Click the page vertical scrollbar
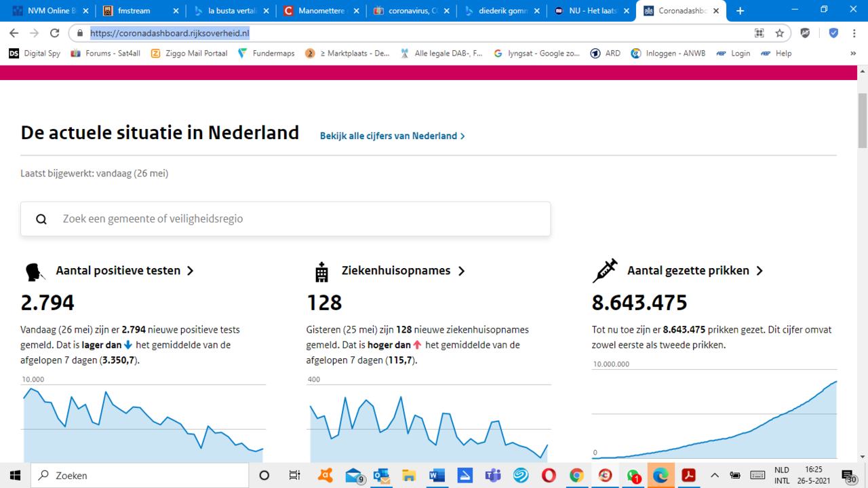Viewport: 868px width, 488px height. click(x=862, y=271)
